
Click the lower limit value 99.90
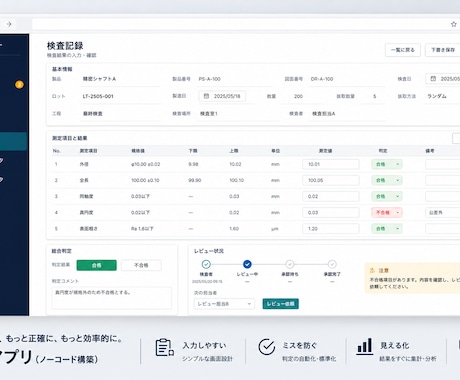(x=195, y=180)
